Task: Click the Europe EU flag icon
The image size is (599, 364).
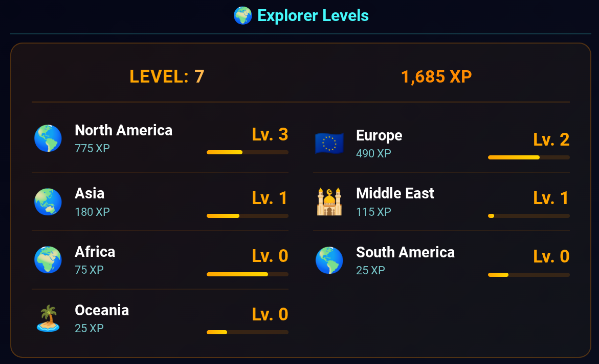Action: [x=329, y=144]
